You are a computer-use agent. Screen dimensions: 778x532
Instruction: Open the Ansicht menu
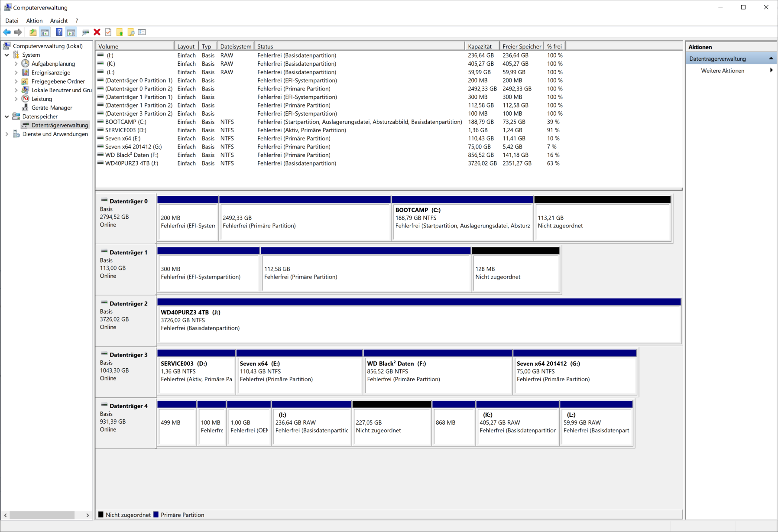click(59, 20)
